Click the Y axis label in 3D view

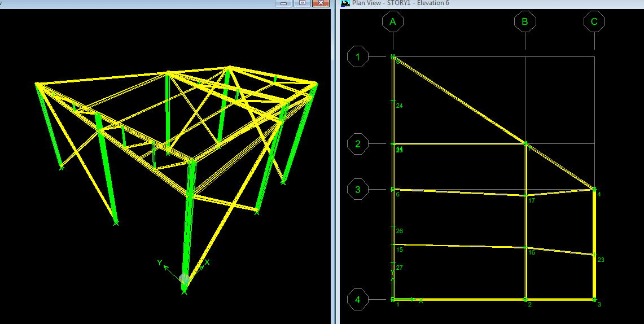tap(160, 263)
